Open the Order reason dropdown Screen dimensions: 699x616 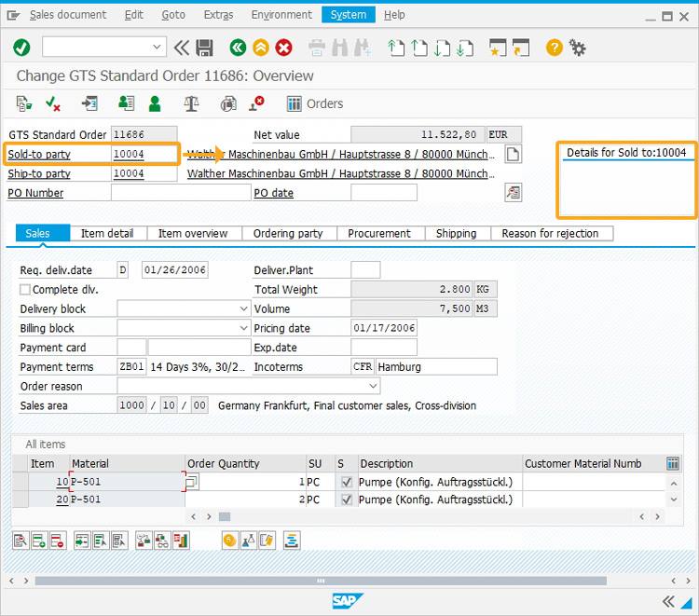click(x=373, y=386)
